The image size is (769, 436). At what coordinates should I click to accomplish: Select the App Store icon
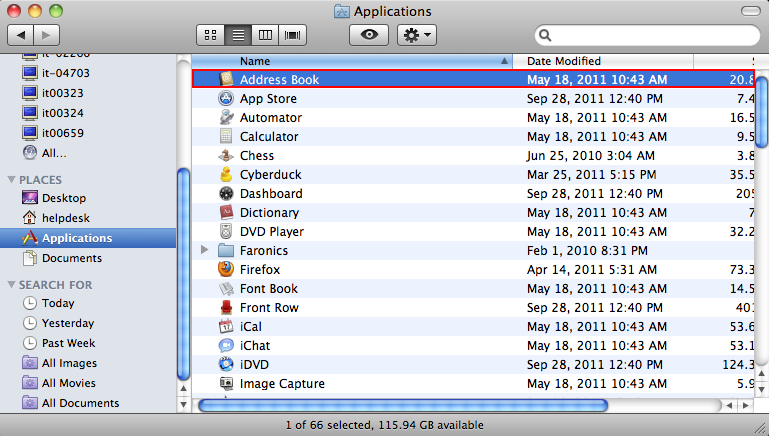point(226,98)
